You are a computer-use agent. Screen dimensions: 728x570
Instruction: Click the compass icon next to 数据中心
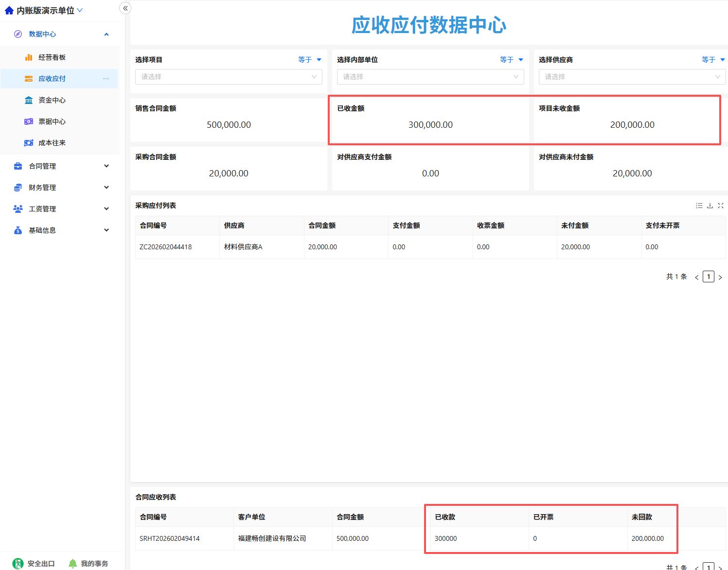tap(18, 34)
